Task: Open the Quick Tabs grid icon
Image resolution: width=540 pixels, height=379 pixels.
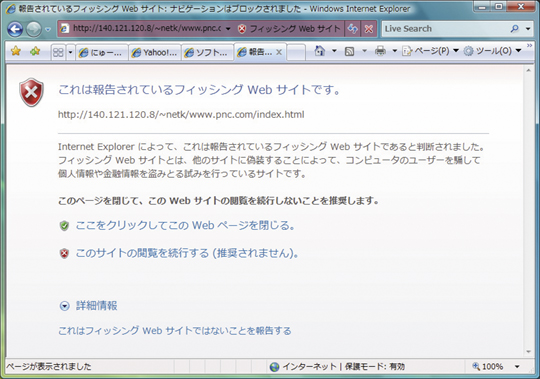Action: tap(58, 52)
